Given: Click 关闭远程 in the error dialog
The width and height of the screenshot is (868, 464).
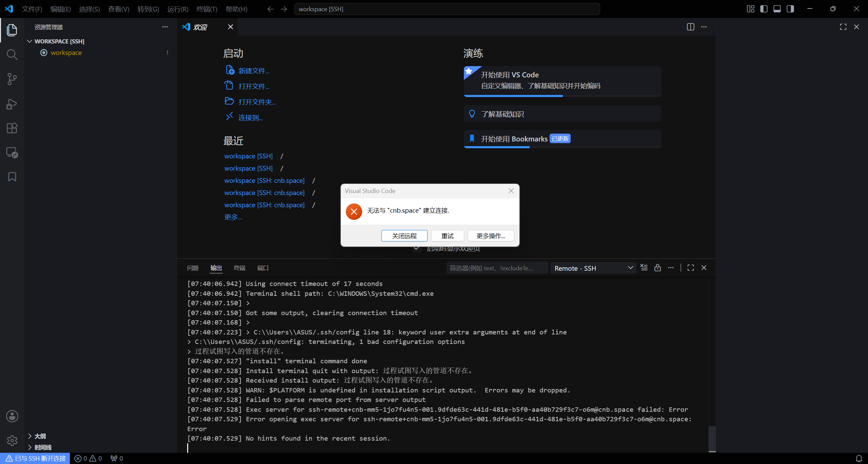Looking at the screenshot, I should [x=404, y=236].
